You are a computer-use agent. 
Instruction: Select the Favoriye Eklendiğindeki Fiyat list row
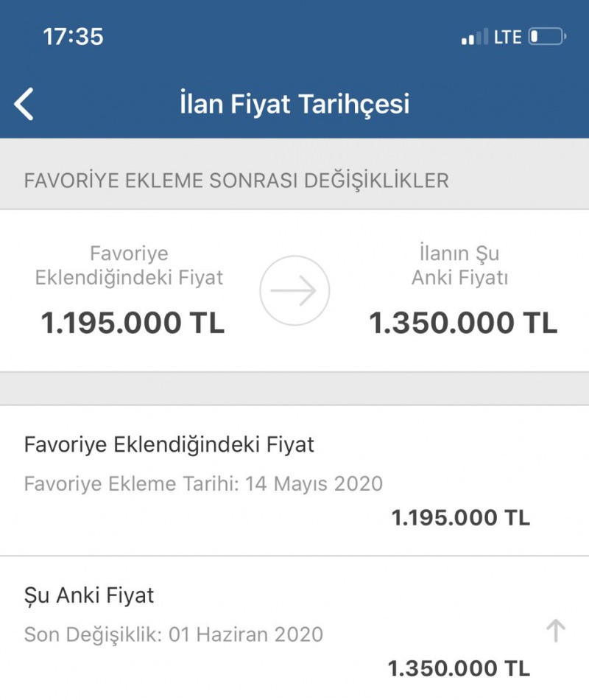point(294,481)
